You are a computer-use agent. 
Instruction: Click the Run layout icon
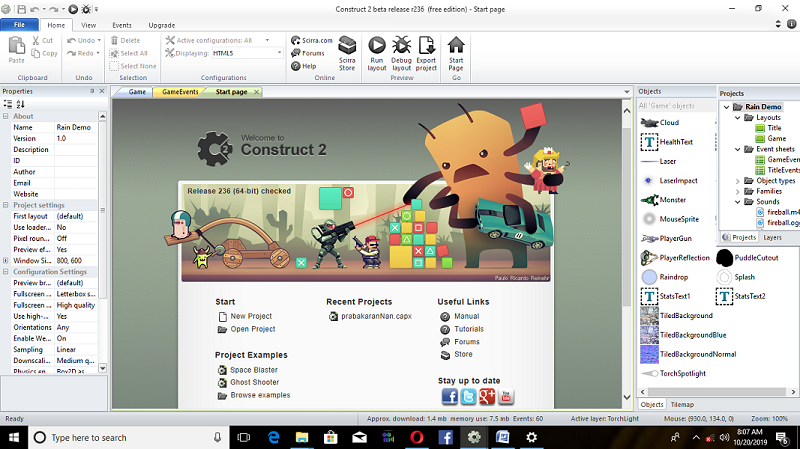point(377,46)
